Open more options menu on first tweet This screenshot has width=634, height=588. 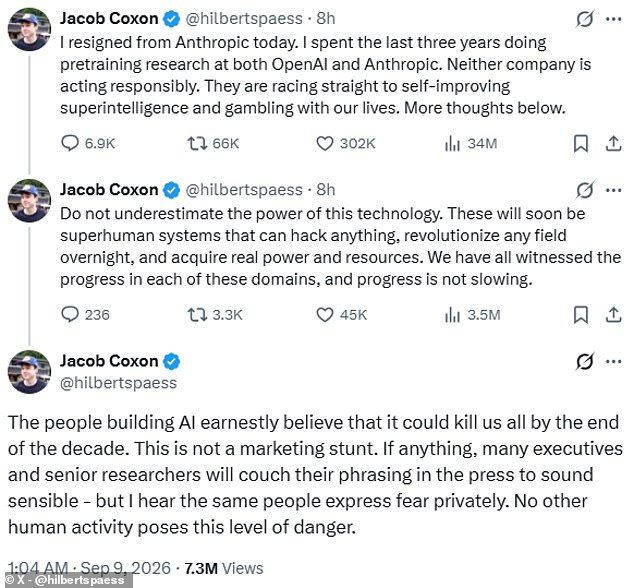[x=614, y=19]
